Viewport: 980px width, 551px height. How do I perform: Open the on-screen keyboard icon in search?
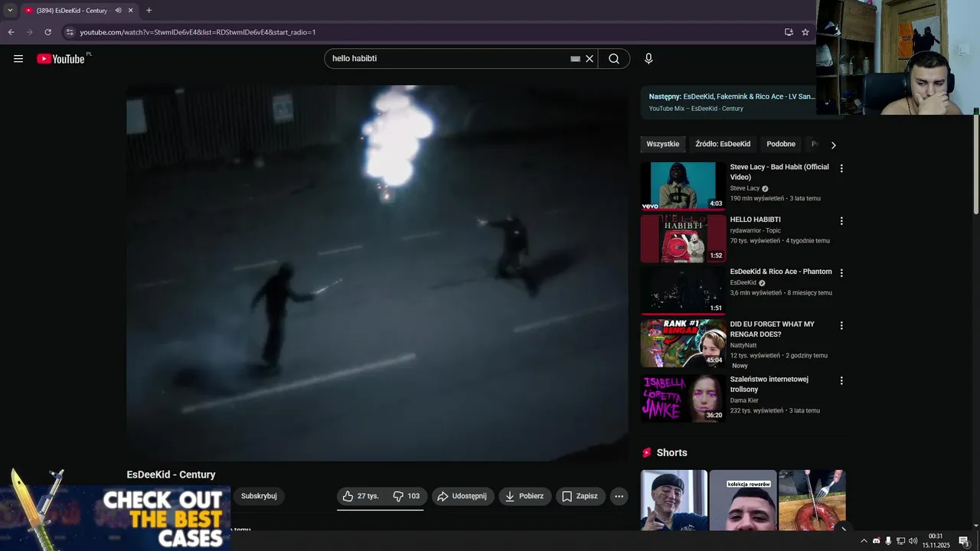point(575,59)
